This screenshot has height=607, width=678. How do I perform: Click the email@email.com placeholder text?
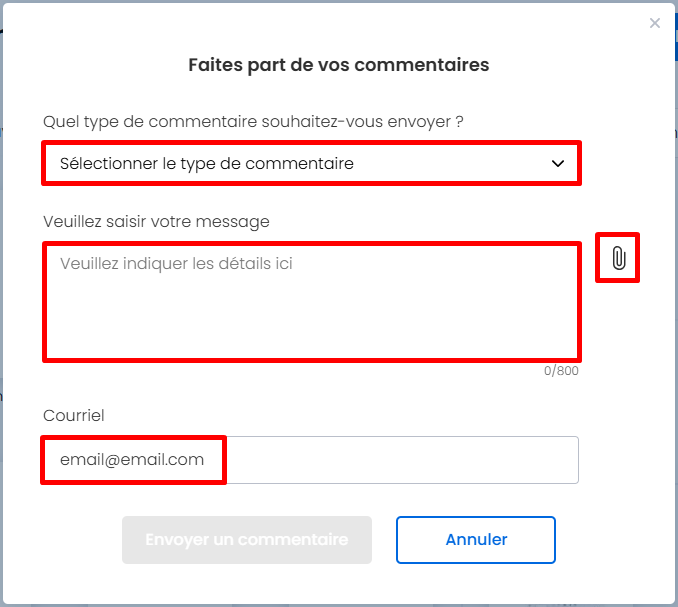click(132, 460)
